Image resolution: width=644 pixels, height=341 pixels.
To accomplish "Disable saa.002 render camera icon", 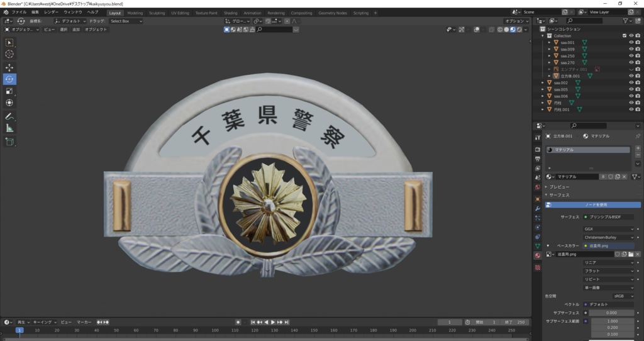I will (x=638, y=82).
